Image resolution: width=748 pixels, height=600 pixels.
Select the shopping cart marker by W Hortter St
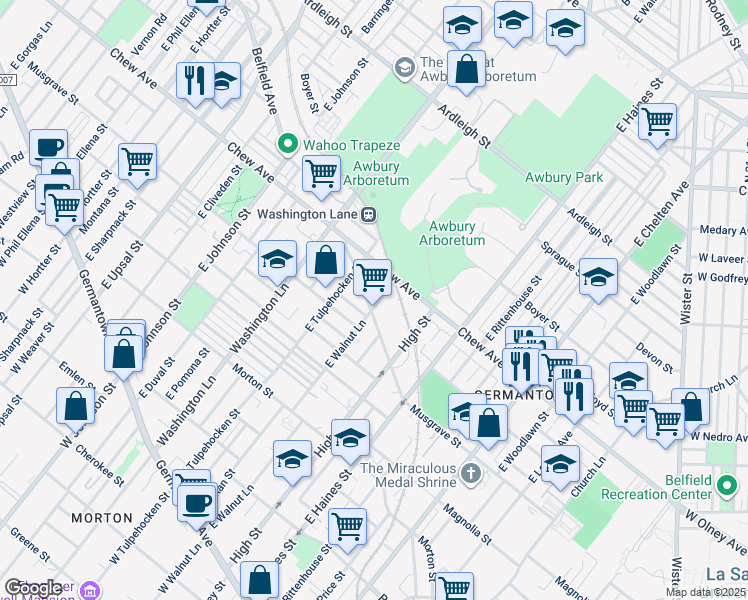(x=64, y=209)
